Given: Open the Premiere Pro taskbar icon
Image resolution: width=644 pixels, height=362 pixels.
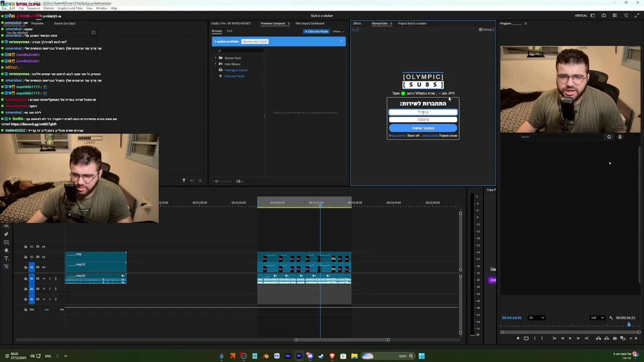Looking at the screenshot, I should (299, 356).
